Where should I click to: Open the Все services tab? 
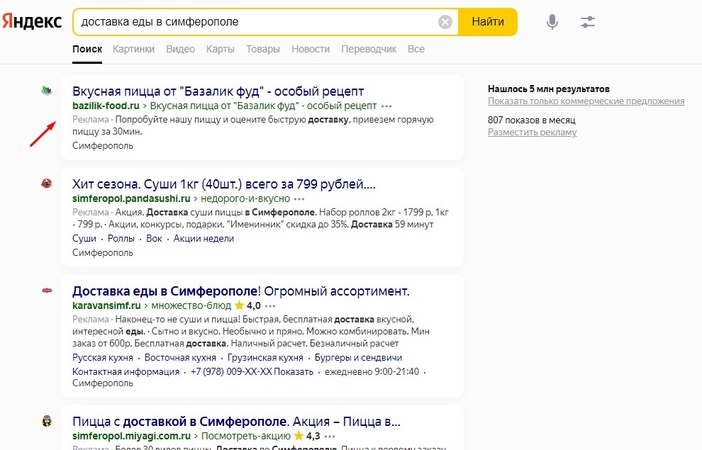(x=416, y=49)
